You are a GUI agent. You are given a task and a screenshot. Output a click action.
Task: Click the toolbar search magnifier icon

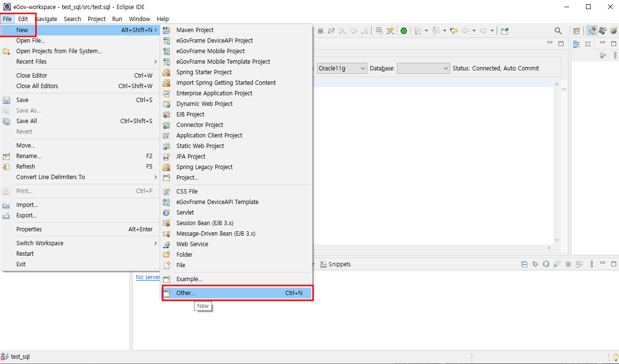[x=558, y=31]
